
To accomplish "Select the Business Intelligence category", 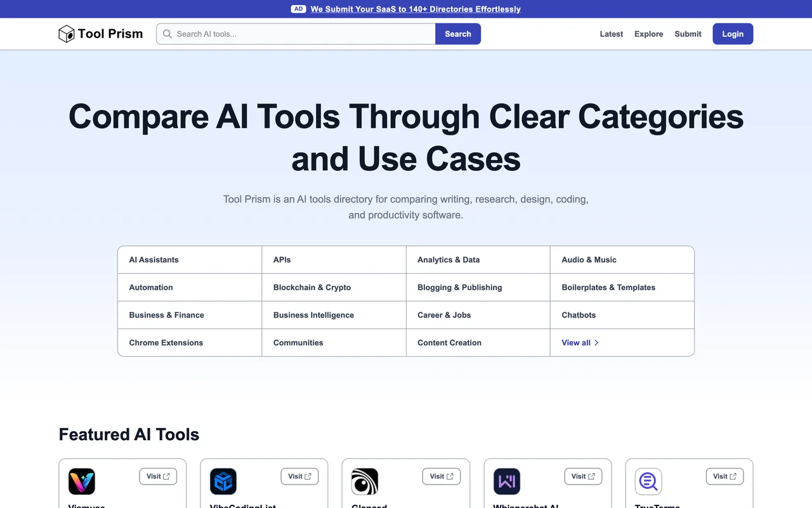I will coord(334,315).
